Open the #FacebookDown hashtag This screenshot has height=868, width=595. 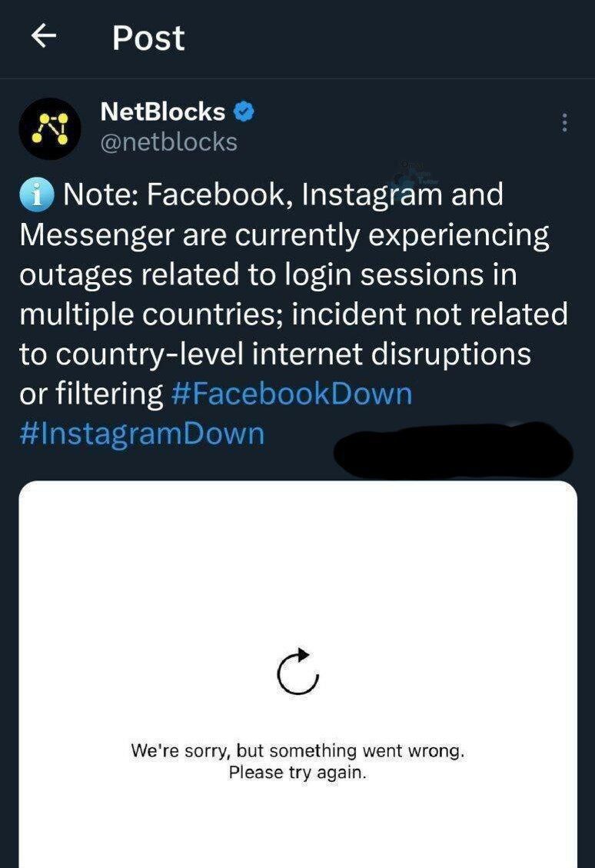[x=292, y=394]
